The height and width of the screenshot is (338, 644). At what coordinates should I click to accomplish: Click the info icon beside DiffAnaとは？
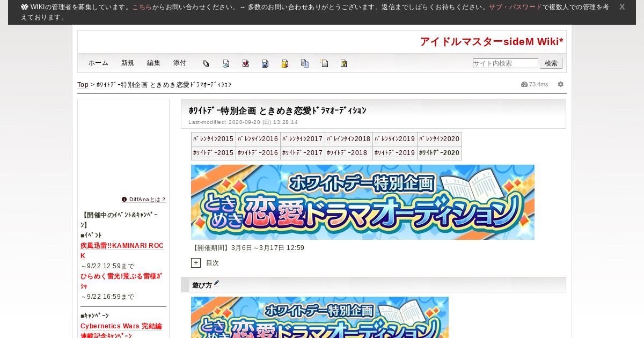[x=125, y=199]
